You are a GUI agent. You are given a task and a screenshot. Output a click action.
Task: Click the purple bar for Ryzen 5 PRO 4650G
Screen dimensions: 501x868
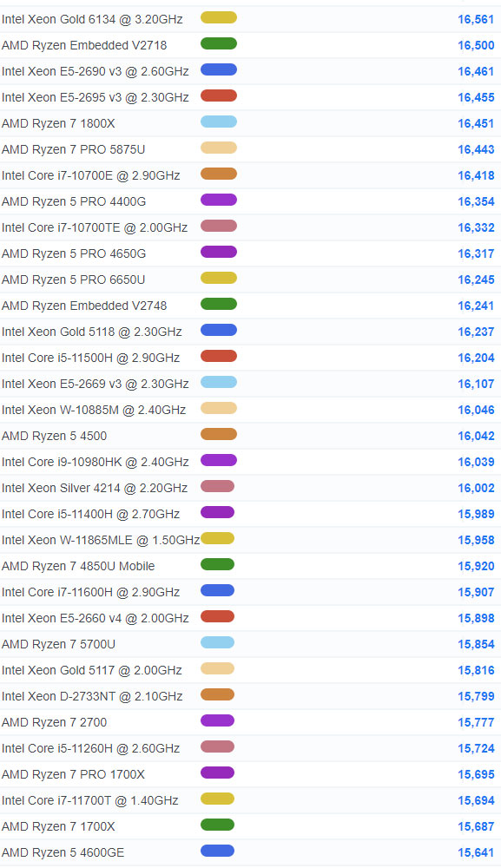click(219, 252)
